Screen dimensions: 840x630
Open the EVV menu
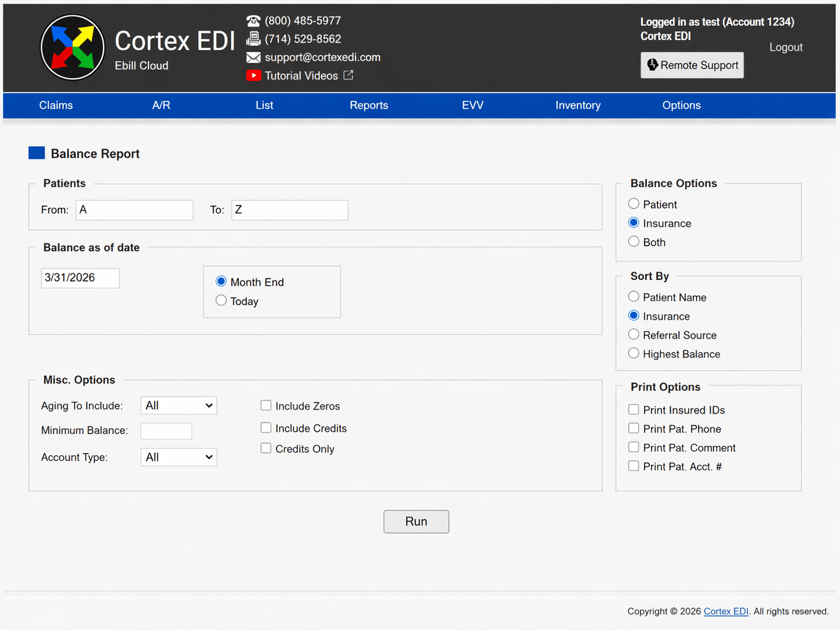pyautogui.click(x=472, y=106)
